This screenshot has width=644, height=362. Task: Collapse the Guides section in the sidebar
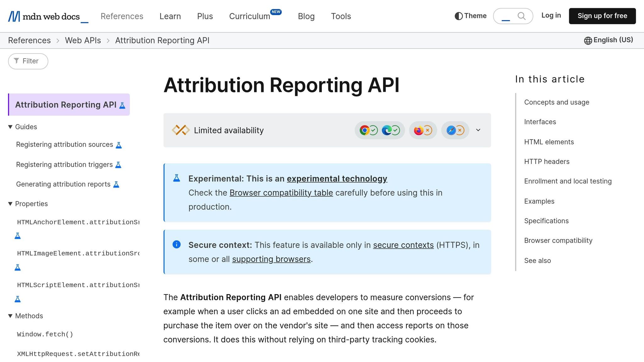(10, 127)
